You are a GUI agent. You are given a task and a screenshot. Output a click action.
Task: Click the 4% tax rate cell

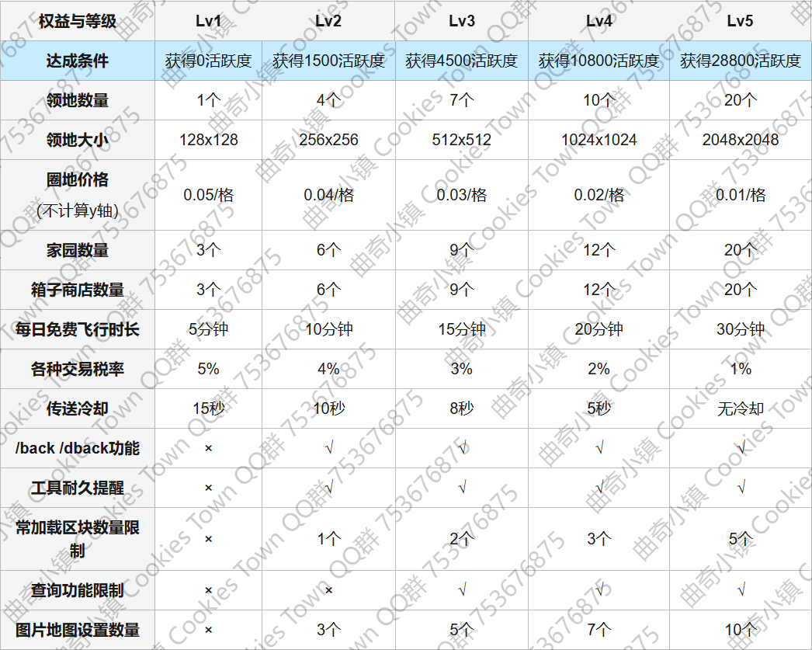(328, 369)
